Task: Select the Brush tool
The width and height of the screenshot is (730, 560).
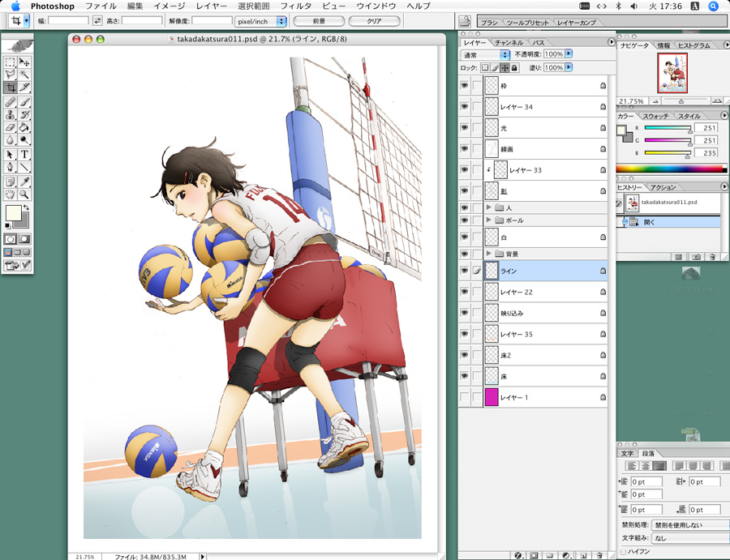Action: pyautogui.click(x=24, y=102)
